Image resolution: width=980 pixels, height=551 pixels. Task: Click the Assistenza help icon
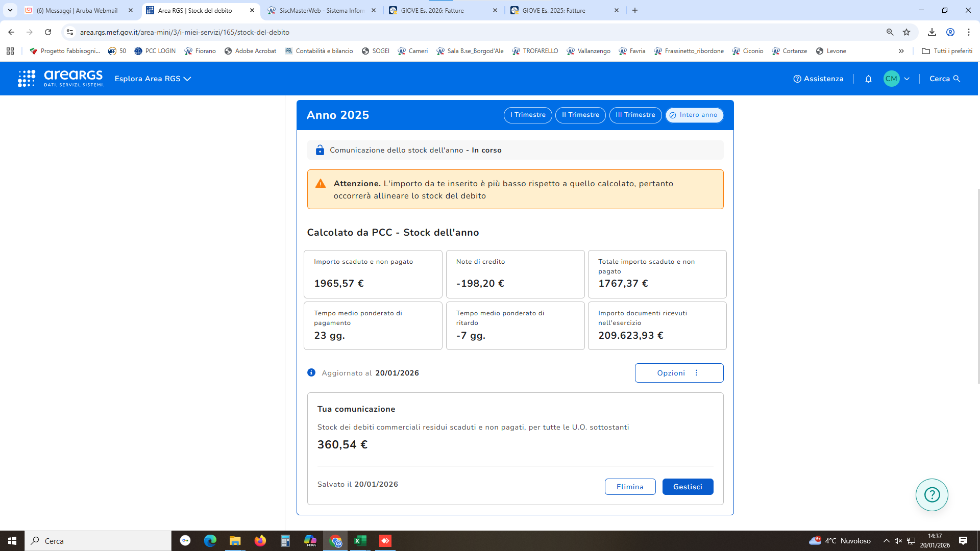pos(797,79)
